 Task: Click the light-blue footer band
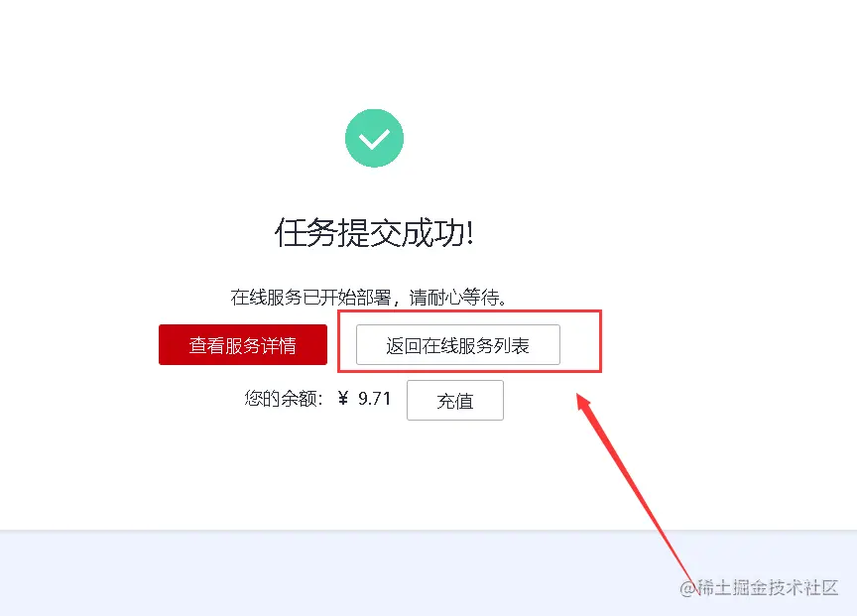[428, 573]
